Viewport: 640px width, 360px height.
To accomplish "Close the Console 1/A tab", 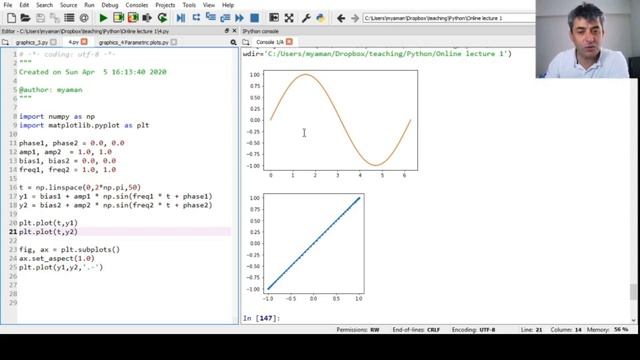I will [x=289, y=42].
